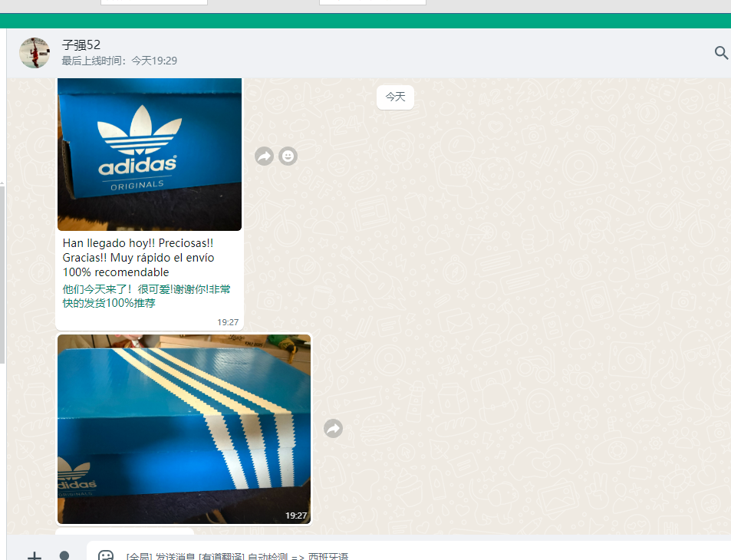Open contact info via the name 子强52
The height and width of the screenshot is (560, 731).
coord(81,45)
